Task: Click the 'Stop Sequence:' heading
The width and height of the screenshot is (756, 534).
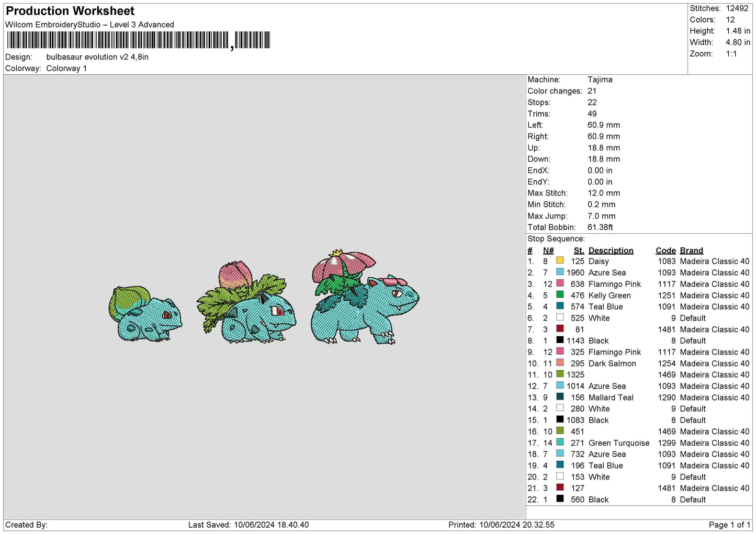Action: (x=556, y=238)
